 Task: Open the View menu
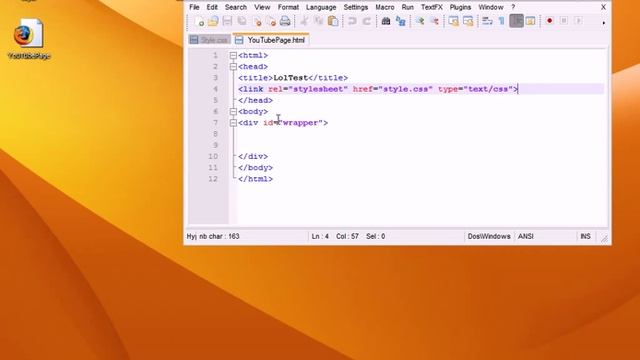(262, 7)
